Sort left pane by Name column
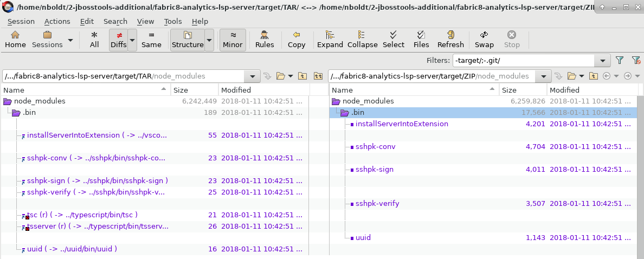The height and width of the screenshot is (259, 644). 86,90
